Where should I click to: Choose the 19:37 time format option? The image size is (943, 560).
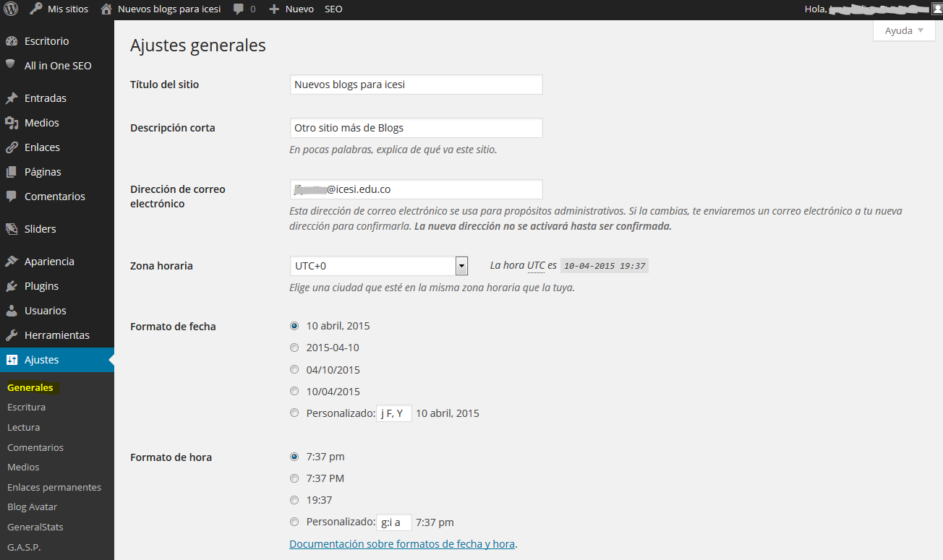pyautogui.click(x=294, y=500)
